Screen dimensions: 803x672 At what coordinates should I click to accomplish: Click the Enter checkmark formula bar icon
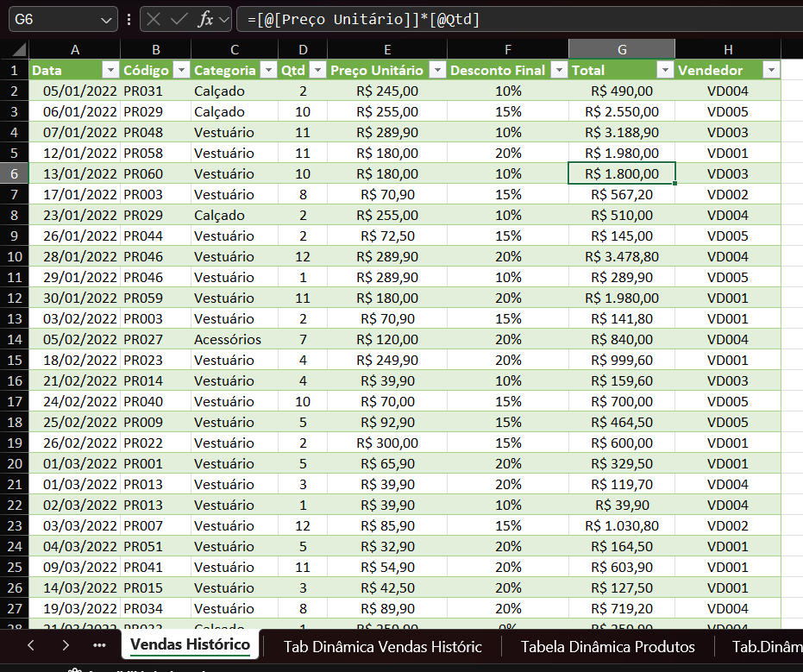click(179, 20)
